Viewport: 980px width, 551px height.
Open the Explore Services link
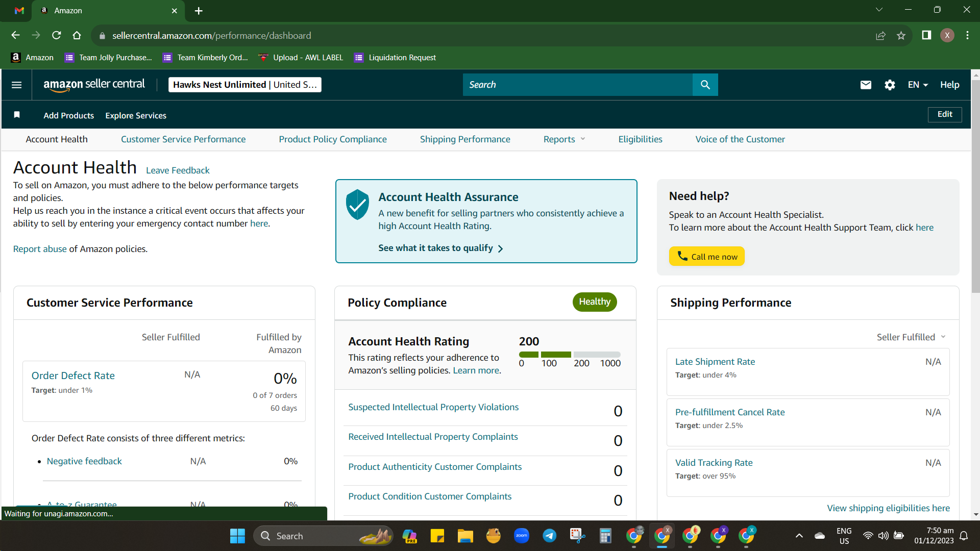click(x=136, y=115)
